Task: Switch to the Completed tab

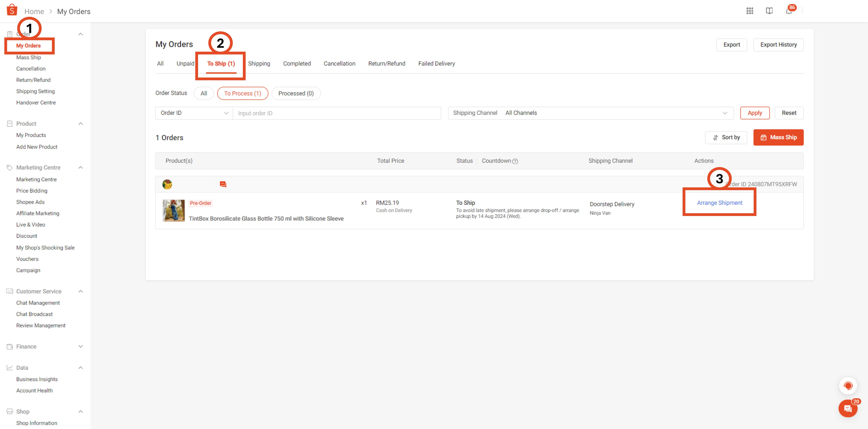Action: coord(297,64)
